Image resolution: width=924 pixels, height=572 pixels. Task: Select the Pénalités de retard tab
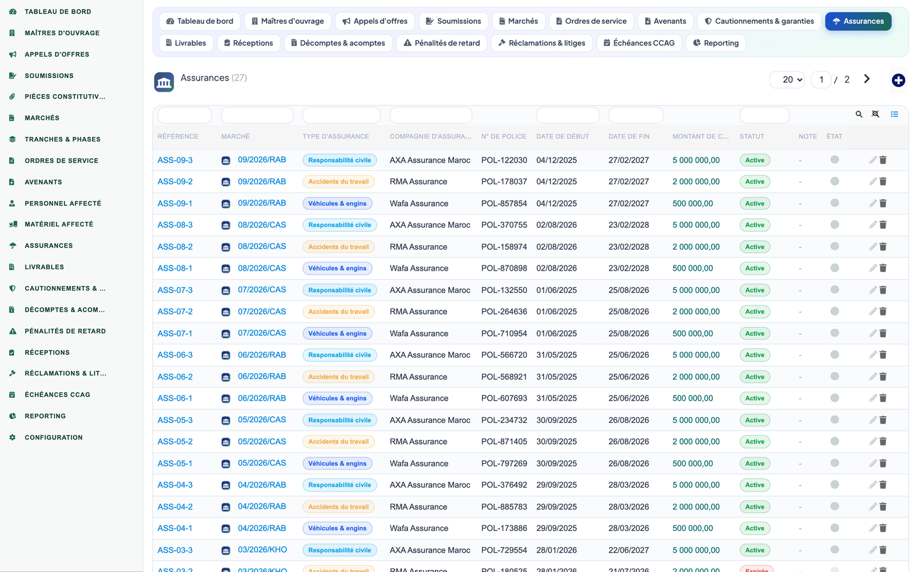pos(442,43)
